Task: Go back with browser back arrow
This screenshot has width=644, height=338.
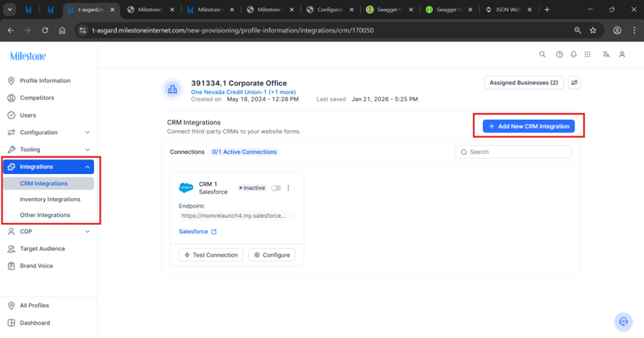Action: [x=11, y=30]
